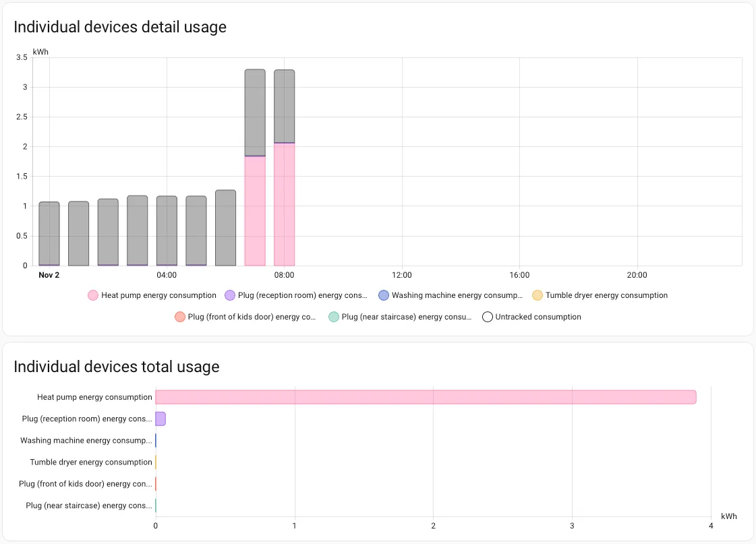Click the red kids door plug legend circle
This screenshot has width=756, height=544.
pos(180,317)
